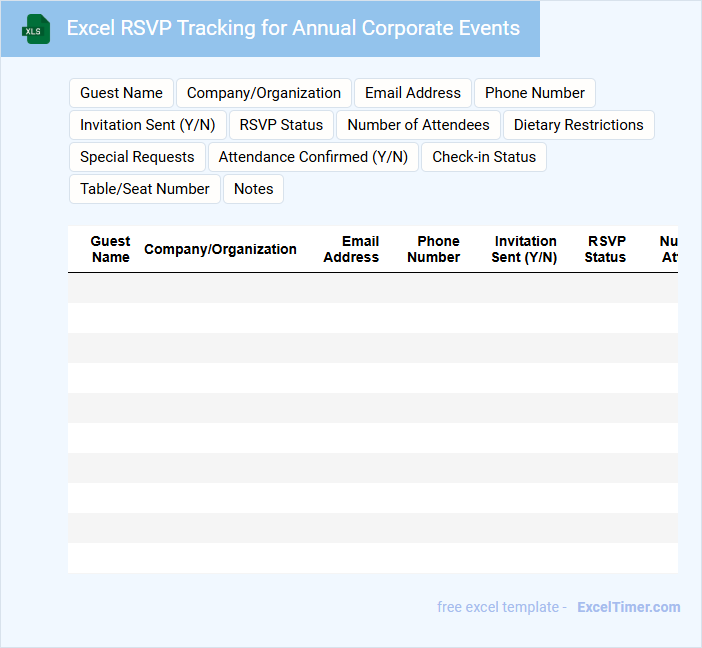Select the Table/Seat Number tag
The image size is (702, 648).
click(145, 189)
